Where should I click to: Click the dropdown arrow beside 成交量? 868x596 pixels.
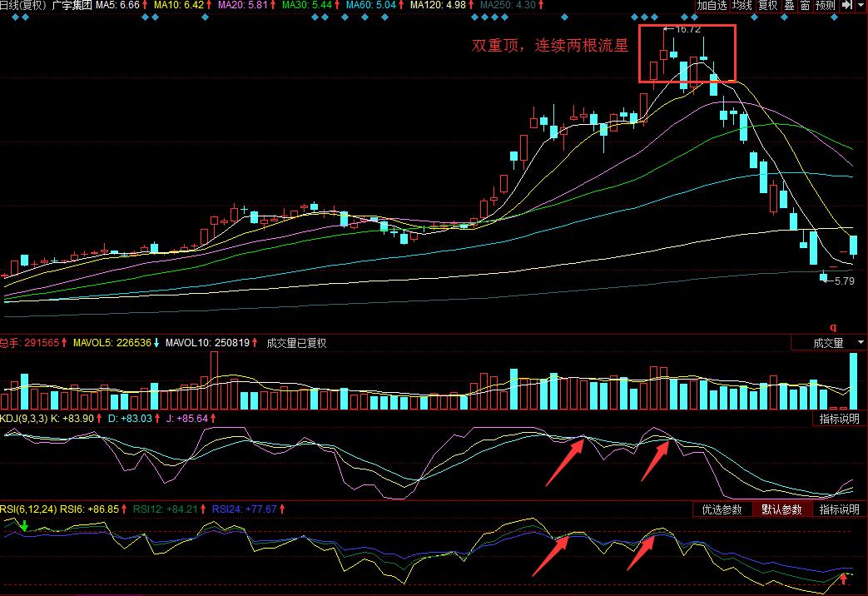858,343
